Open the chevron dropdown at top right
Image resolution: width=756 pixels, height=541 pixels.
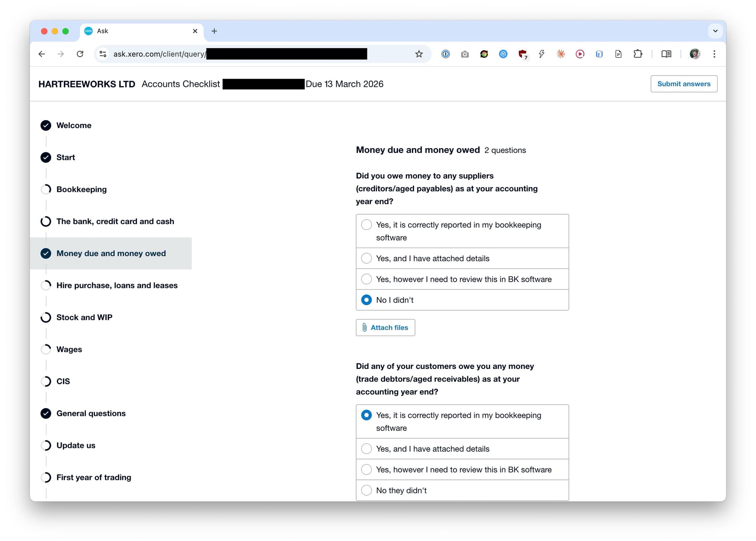715,31
